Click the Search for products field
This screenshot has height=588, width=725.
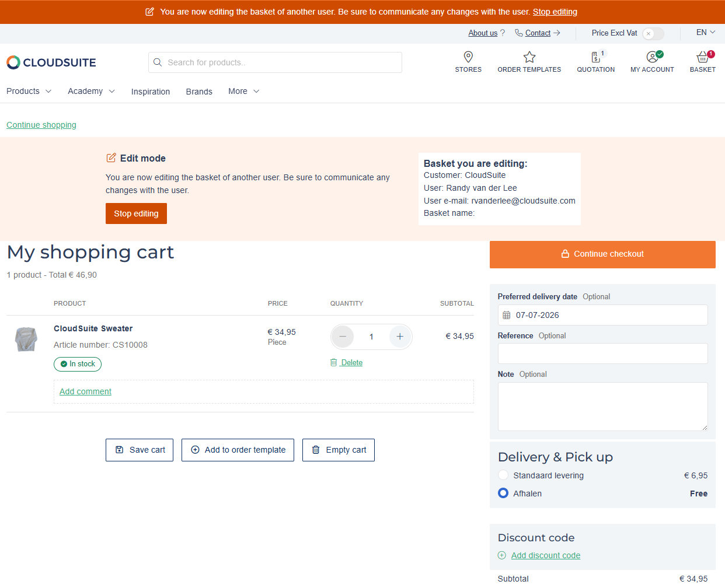coord(275,62)
